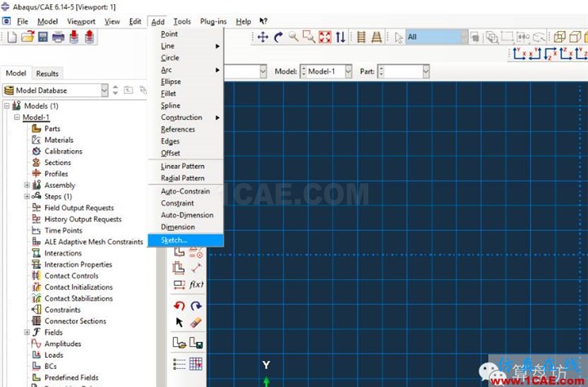Click the Add Sketch folder icon
Viewport: 588px width, 387px height.
(x=179, y=343)
